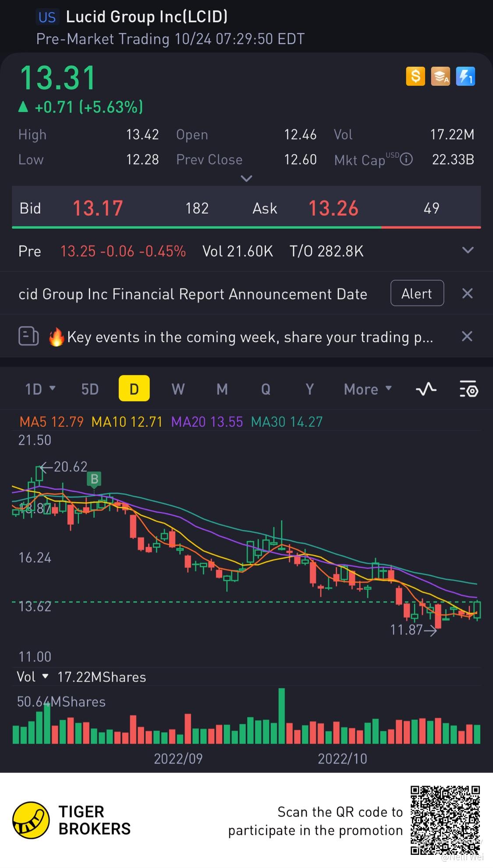Dismiss the Financial Report Announcement banner
Screen dimensions: 493x868
coord(467,294)
